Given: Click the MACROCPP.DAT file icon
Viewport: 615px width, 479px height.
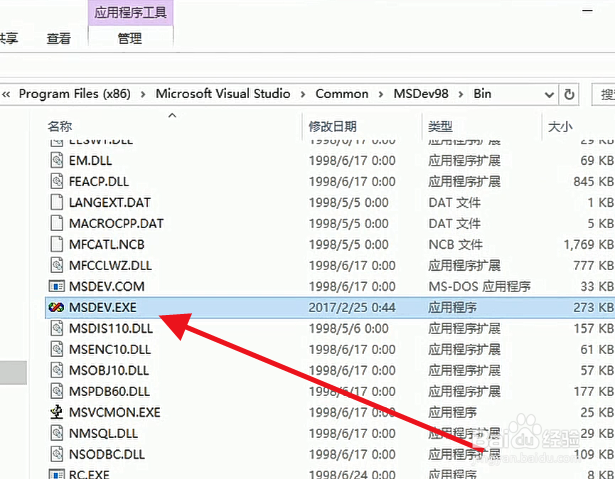Looking at the screenshot, I should (x=56, y=223).
